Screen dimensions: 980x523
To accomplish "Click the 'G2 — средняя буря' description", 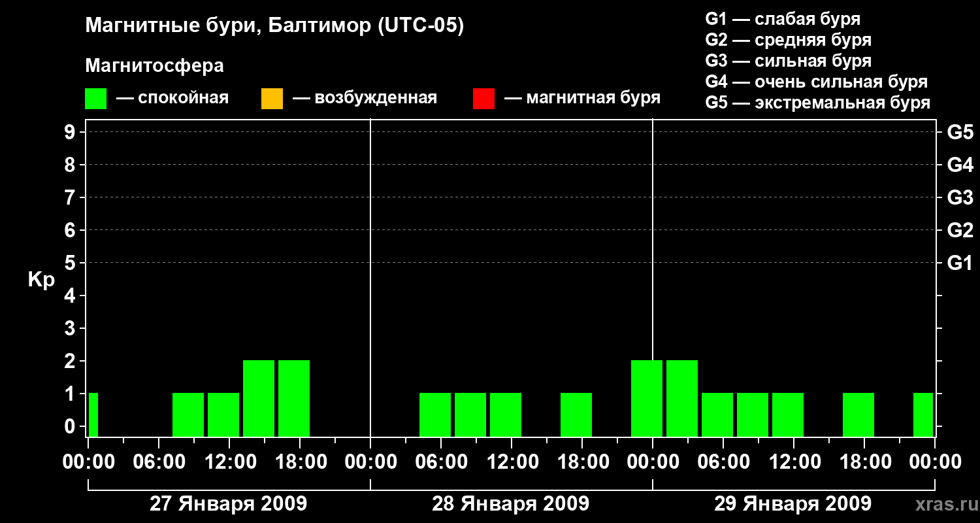I will coord(788,40).
